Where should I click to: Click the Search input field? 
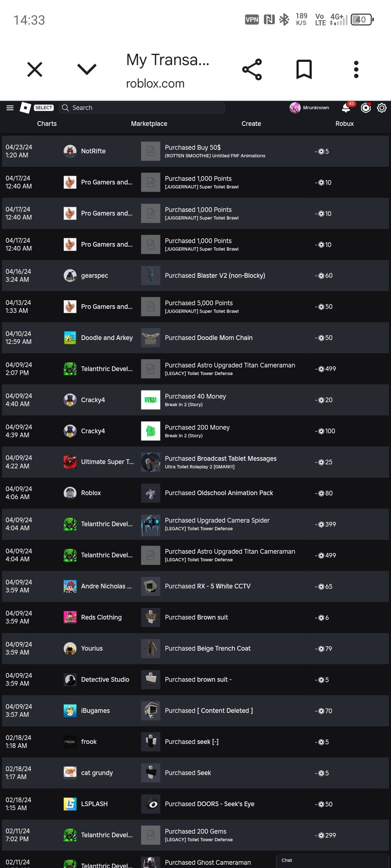(142, 108)
